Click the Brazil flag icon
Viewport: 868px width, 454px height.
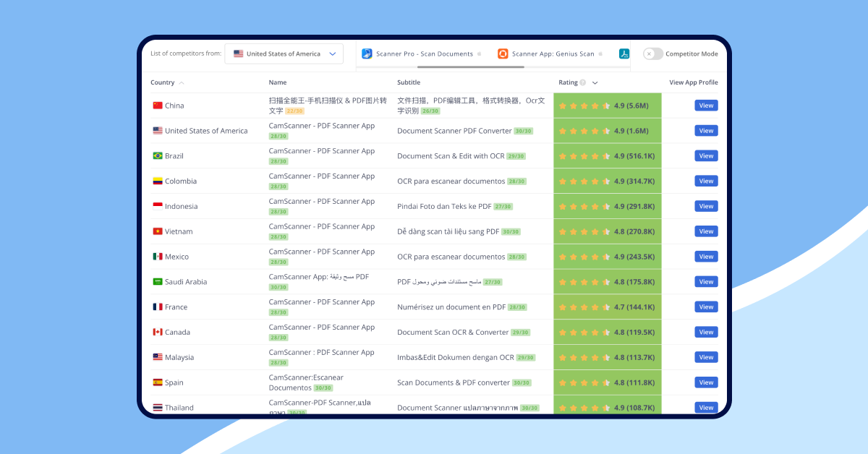point(158,155)
